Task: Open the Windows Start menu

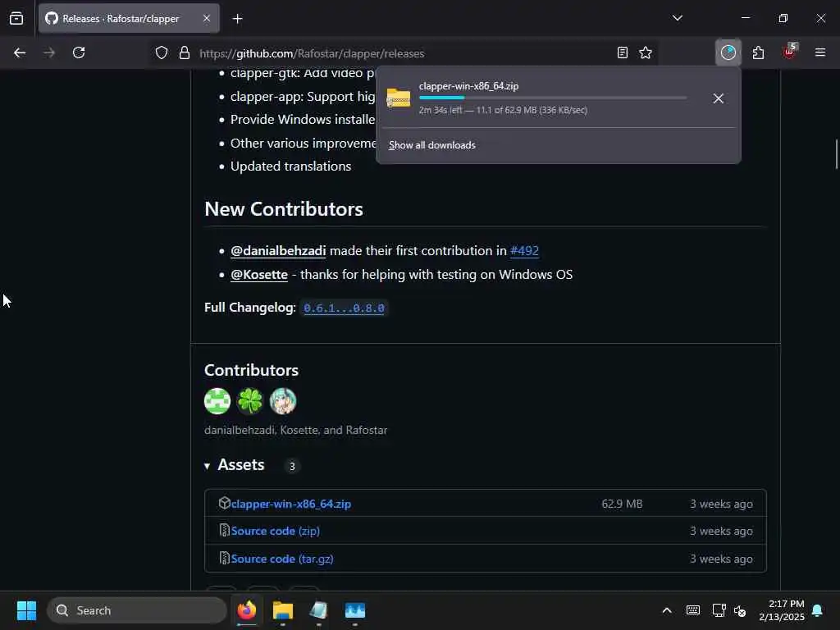Action: tap(26, 610)
